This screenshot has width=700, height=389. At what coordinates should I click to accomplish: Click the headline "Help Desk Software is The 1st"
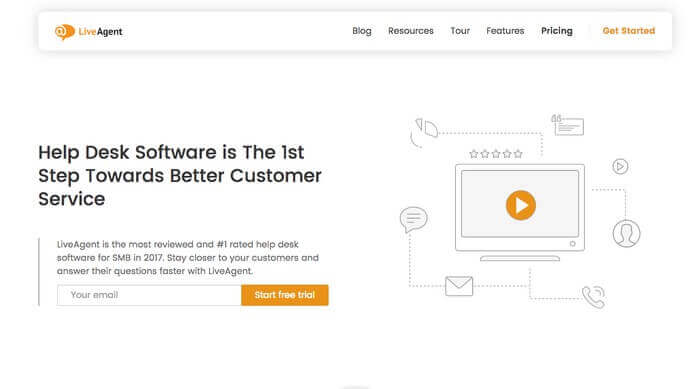[x=171, y=152]
